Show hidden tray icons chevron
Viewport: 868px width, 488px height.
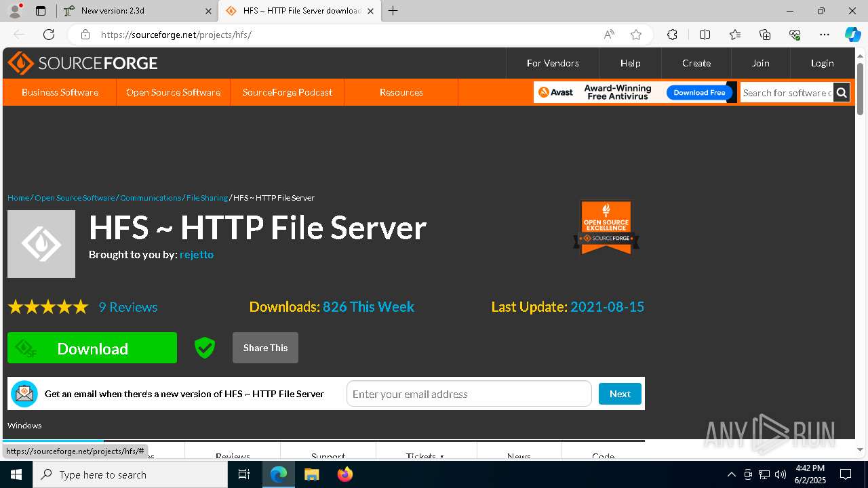(731, 474)
